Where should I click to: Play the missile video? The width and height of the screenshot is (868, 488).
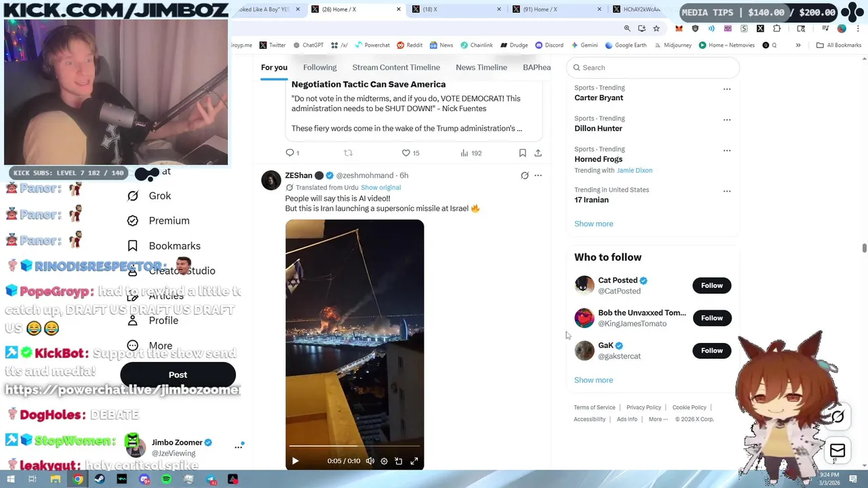click(295, 461)
